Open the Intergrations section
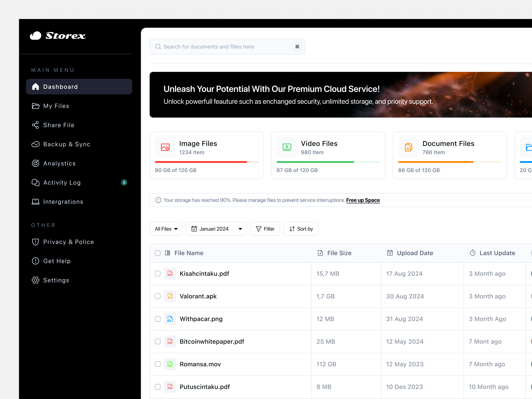Screen dimensions: 532x399 (63, 202)
